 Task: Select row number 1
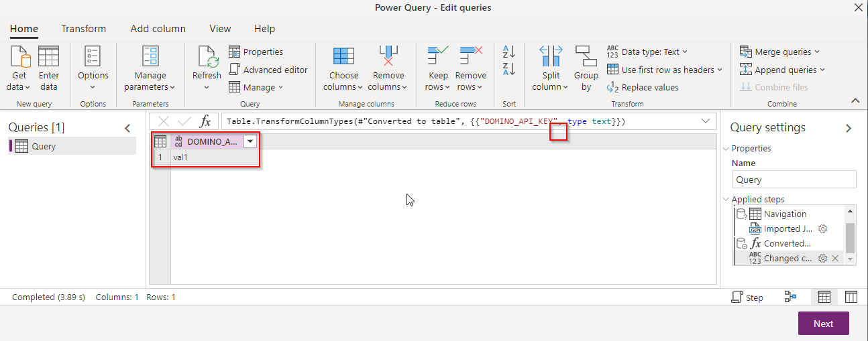(160, 157)
